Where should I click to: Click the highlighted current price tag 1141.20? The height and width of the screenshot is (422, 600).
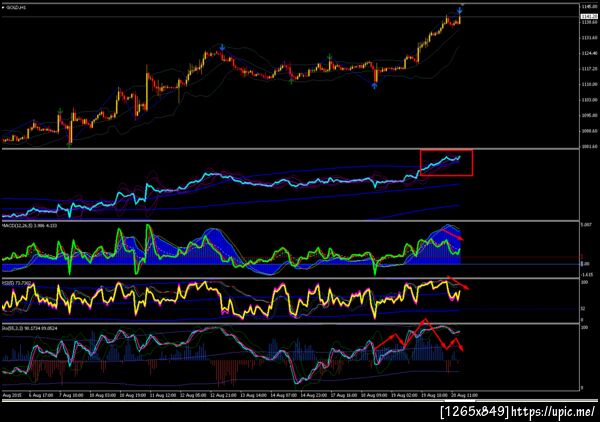(x=589, y=16)
